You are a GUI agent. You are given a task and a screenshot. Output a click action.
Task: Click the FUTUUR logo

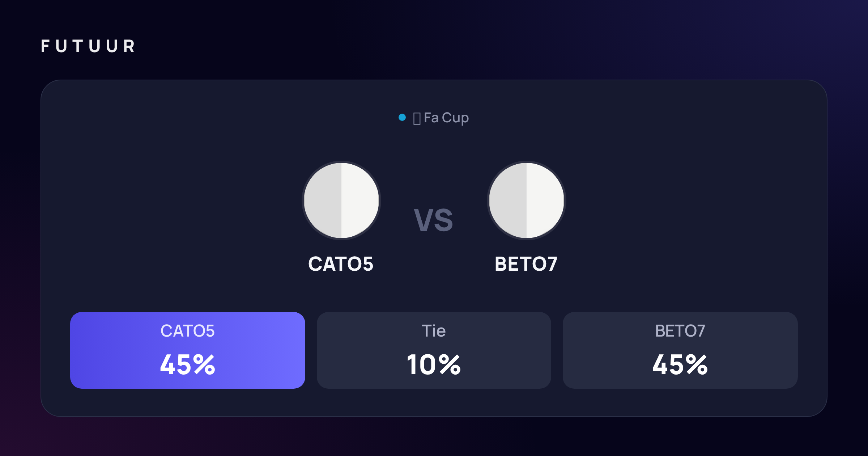pos(88,46)
